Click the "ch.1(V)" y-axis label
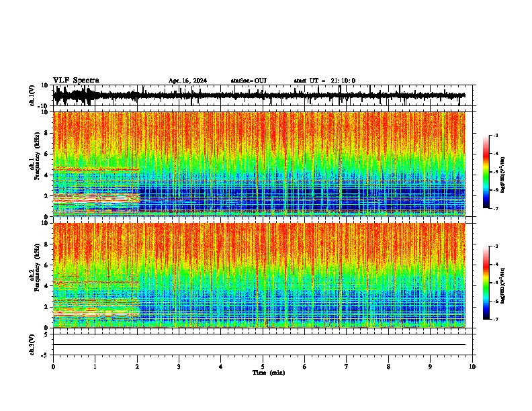 (x=32, y=95)
